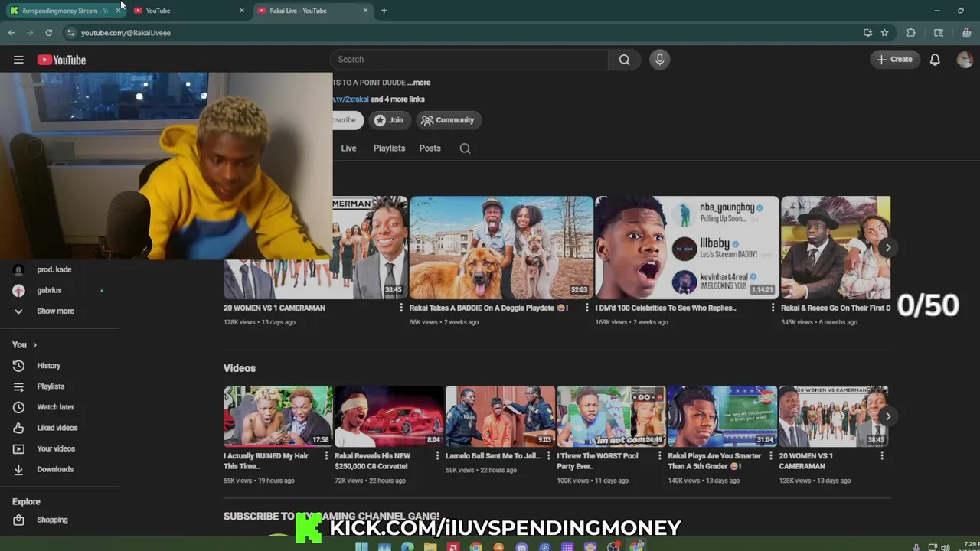
Task: Open options for I Actually RUINED My Hair
Action: coord(326,455)
